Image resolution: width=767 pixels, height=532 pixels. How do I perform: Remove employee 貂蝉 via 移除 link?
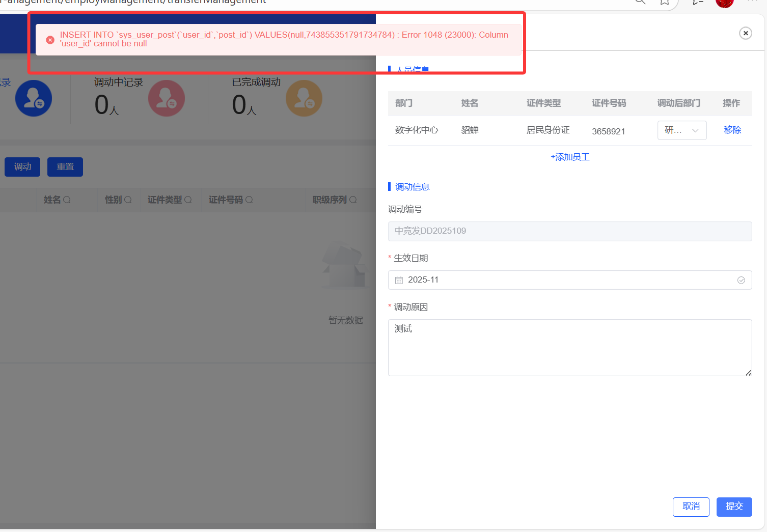[x=732, y=130]
